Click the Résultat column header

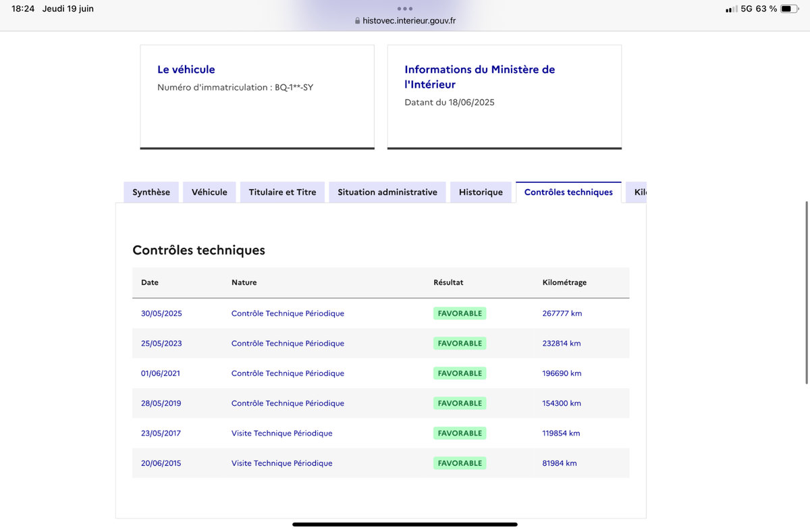(448, 282)
